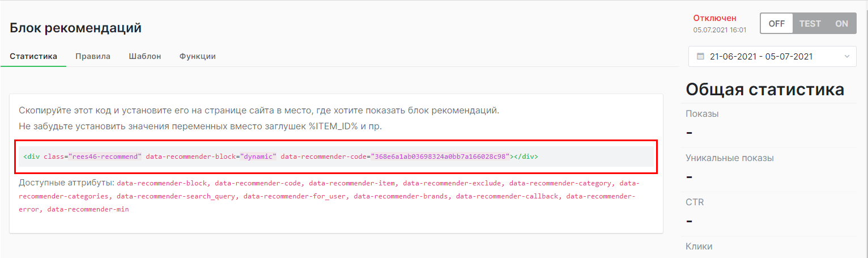Click the data-recommender-item attribute
Image resolution: width=868 pixels, height=258 pixels.
[352, 183]
